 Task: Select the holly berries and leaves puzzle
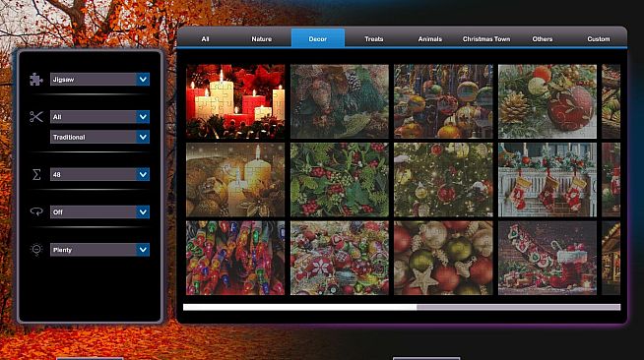[x=340, y=180]
